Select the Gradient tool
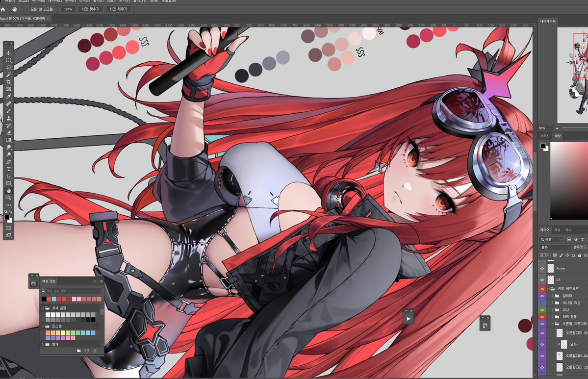The image size is (588, 379). (9, 140)
